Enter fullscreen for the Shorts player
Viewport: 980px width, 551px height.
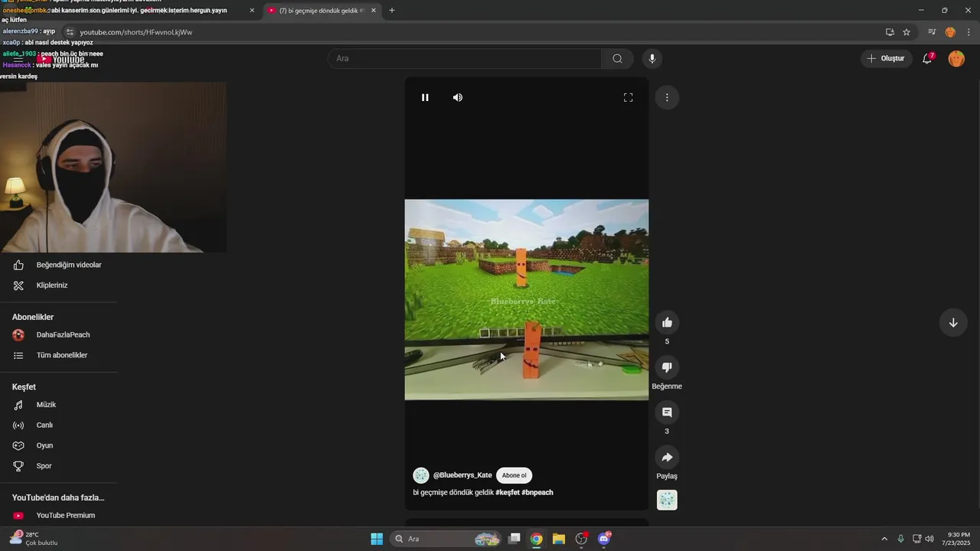point(628,97)
